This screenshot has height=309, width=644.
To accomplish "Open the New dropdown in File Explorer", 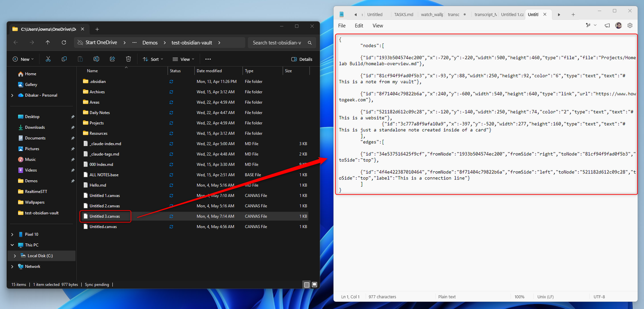I will [x=23, y=59].
